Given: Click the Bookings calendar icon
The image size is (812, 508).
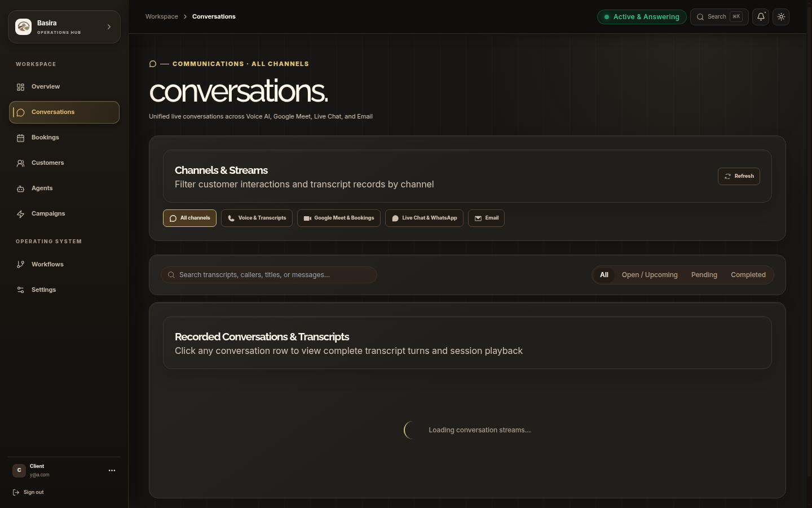Looking at the screenshot, I should [21, 138].
